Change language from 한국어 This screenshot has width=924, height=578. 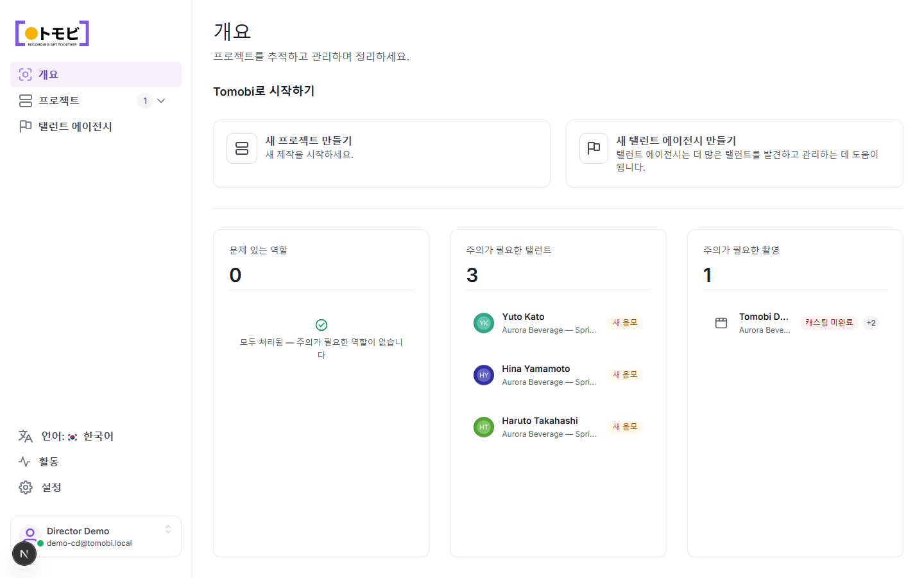[x=96, y=436]
